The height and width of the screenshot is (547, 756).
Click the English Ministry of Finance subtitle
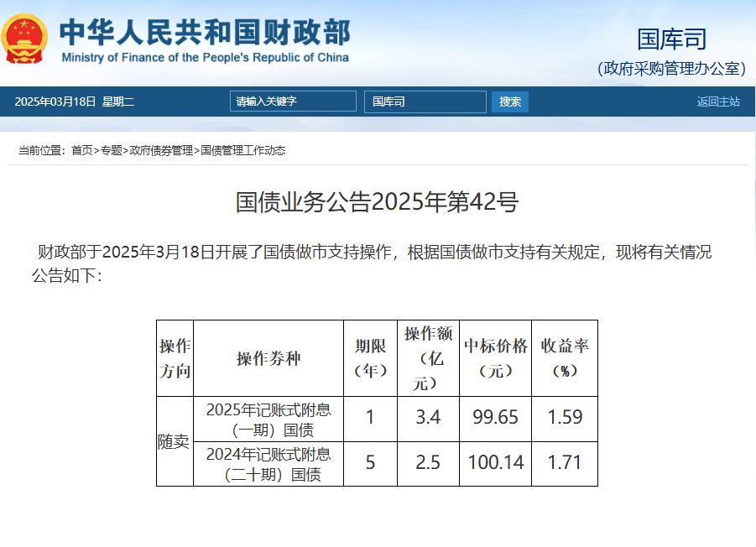[x=205, y=58]
